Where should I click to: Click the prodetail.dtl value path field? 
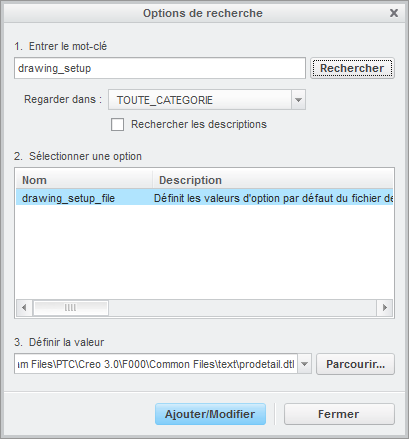pyautogui.click(x=156, y=364)
